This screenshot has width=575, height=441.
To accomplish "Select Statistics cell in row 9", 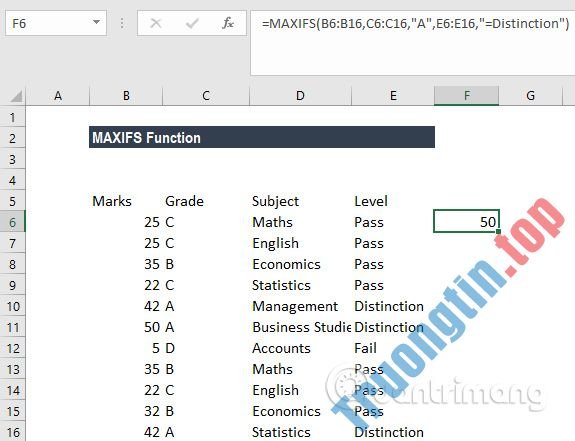I will 300,285.
